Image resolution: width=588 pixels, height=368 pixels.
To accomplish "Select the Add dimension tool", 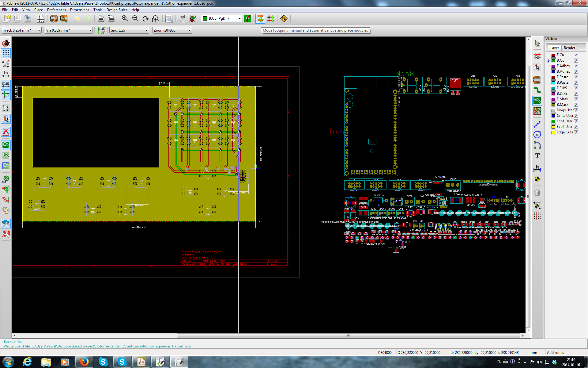I will pyautogui.click(x=537, y=168).
